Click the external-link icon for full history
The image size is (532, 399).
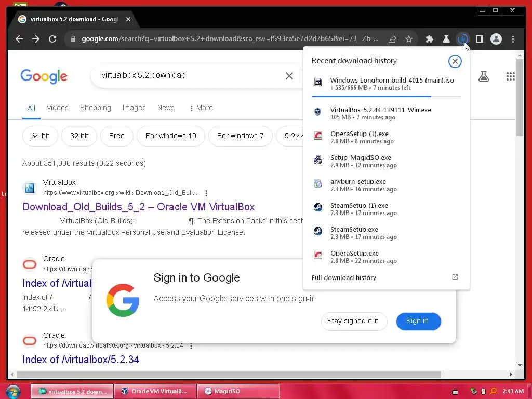455,277
